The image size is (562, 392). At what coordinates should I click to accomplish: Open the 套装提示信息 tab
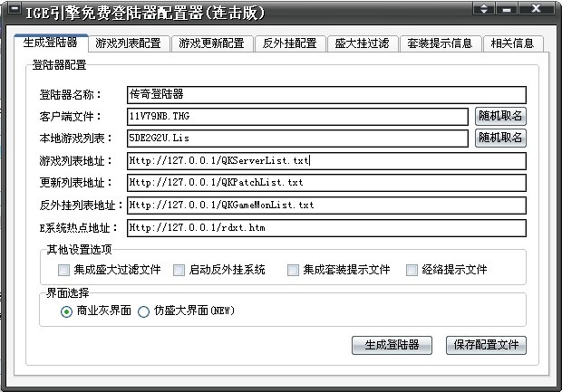[x=440, y=43]
